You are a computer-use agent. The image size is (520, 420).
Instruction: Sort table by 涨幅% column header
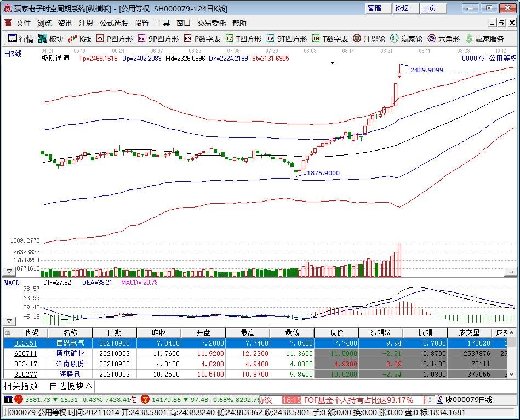tap(380, 332)
